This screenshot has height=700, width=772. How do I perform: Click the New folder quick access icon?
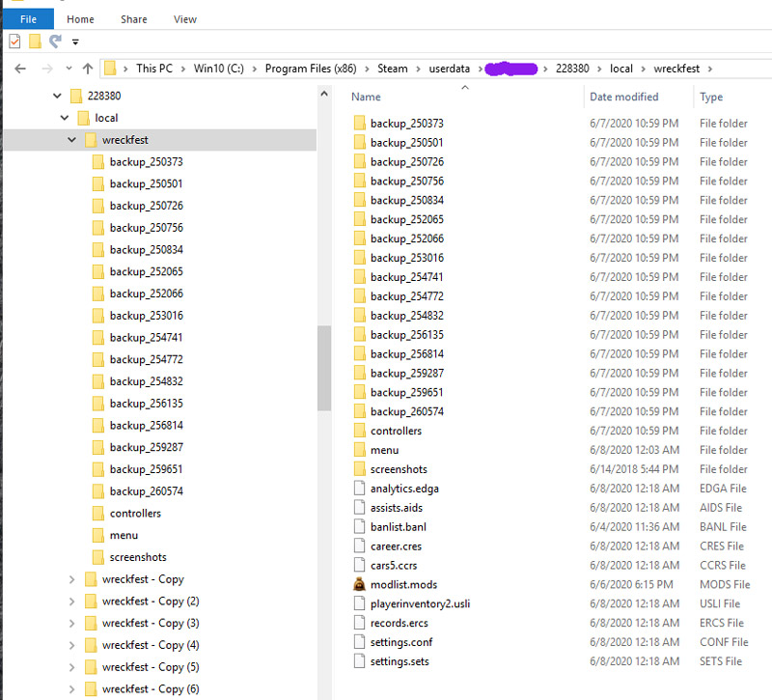35,42
